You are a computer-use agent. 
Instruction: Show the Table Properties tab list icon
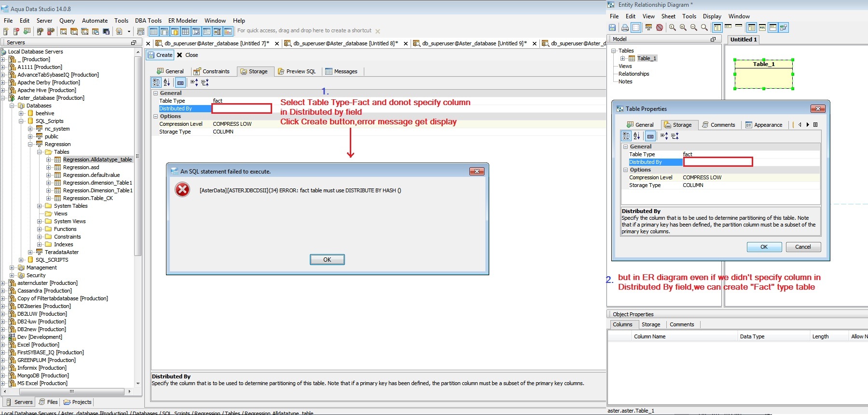pos(815,124)
